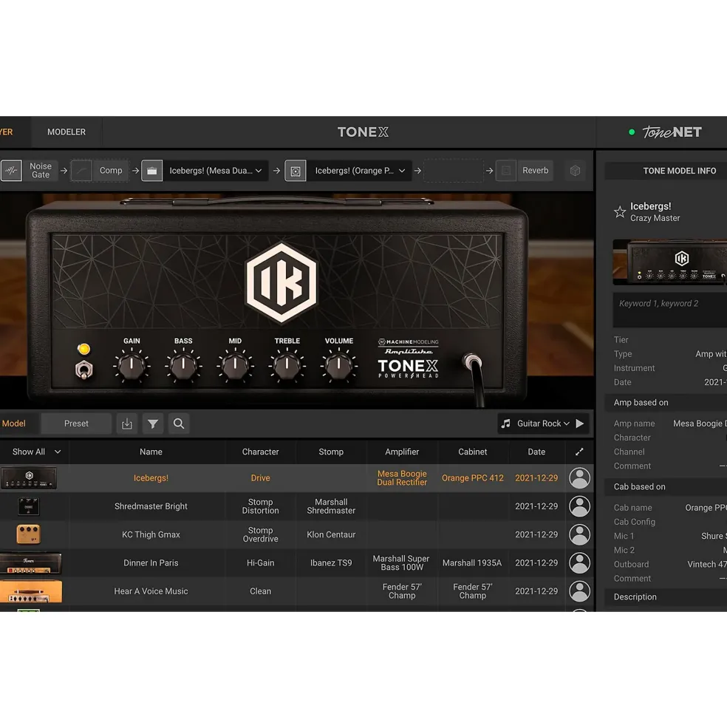Click user avatar in Shredmaster Bright row
The height and width of the screenshot is (728, 727).
(x=579, y=506)
